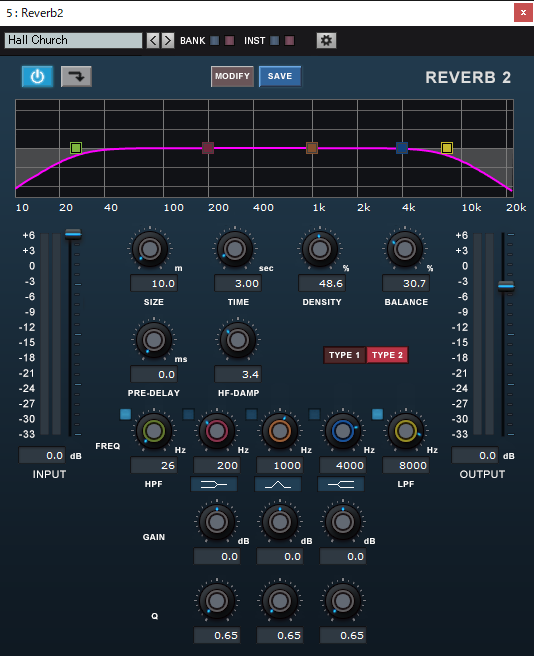Click the HF-DAMP knob
Image resolution: width=534 pixels, height=656 pixels.
[238, 340]
